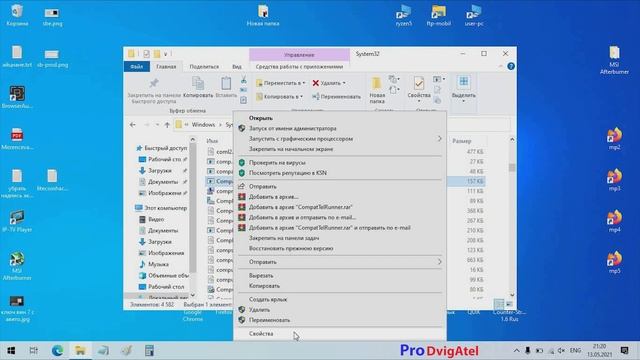Click the Переименовать icon in the ribbon
The image size is (640, 360).
point(316,97)
